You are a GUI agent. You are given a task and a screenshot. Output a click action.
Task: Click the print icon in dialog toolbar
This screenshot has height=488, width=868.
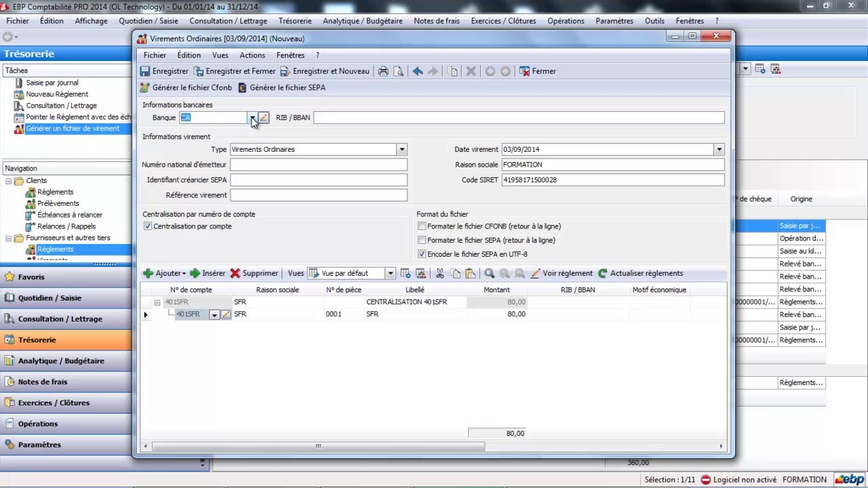coord(383,71)
